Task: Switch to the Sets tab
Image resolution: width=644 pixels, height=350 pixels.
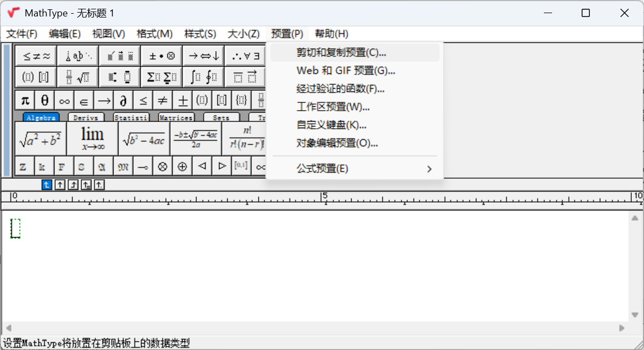Action: [x=221, y=118]
